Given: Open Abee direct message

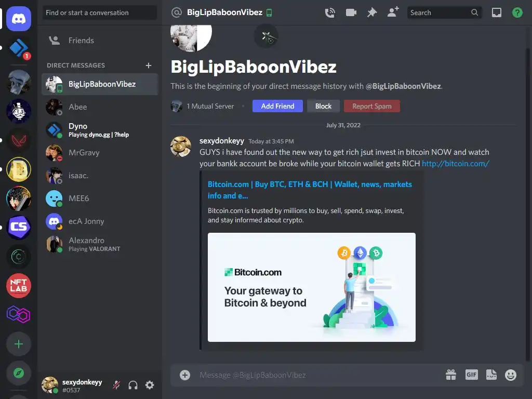Looking at the screenshot, I should 100,107.
